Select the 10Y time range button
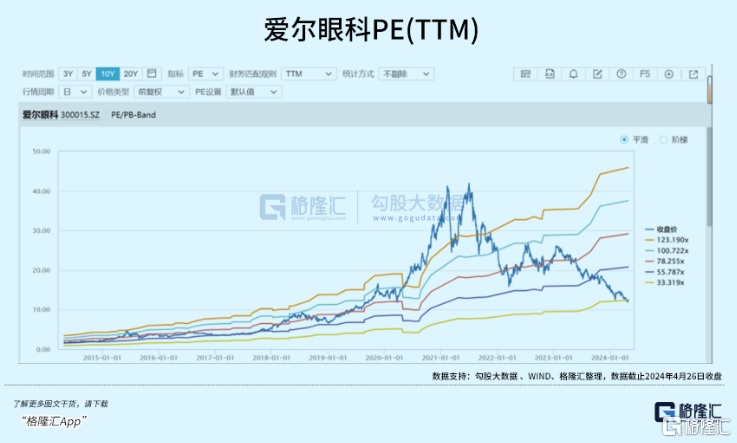 coord(108,74)
